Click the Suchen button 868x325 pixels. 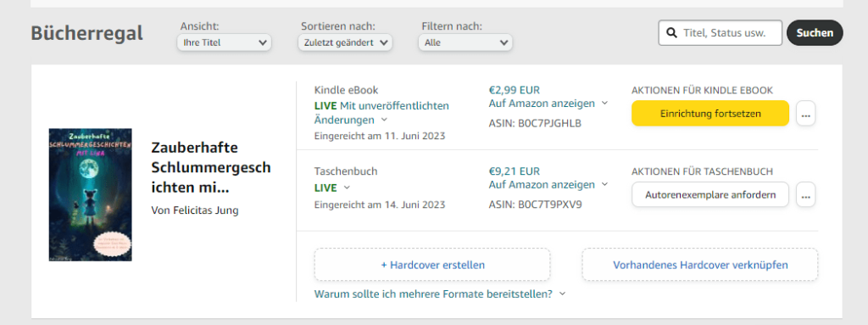tap(815, 33)
